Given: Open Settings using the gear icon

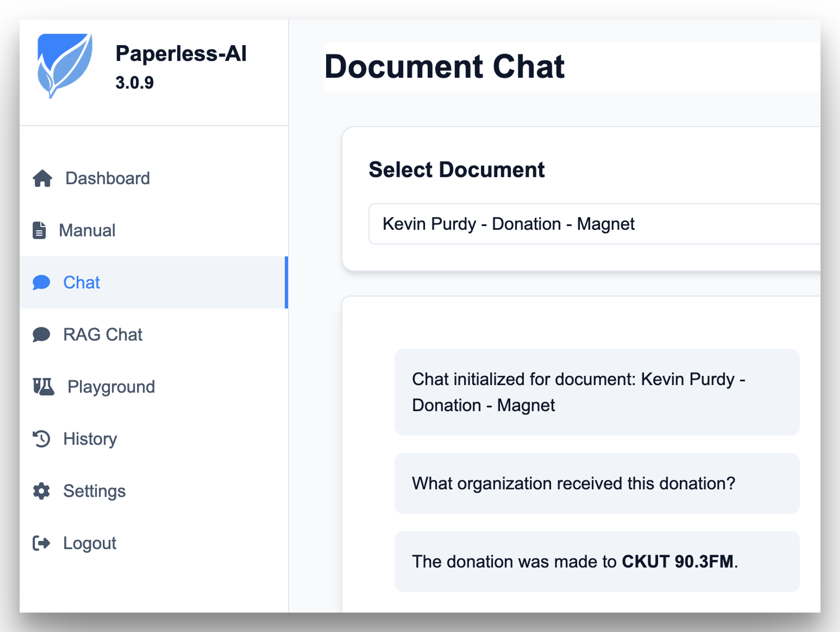Looking at the screenshot, I should (41, 491).
